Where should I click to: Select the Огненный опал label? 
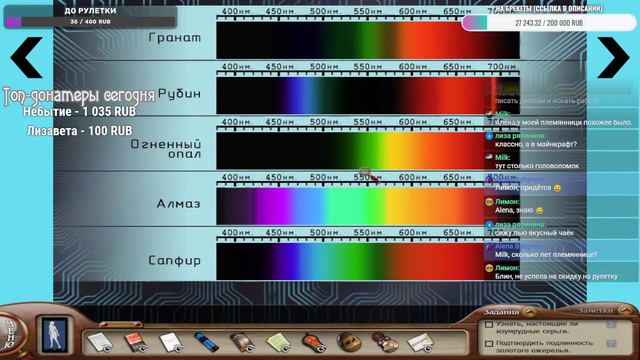coord(166,149)
